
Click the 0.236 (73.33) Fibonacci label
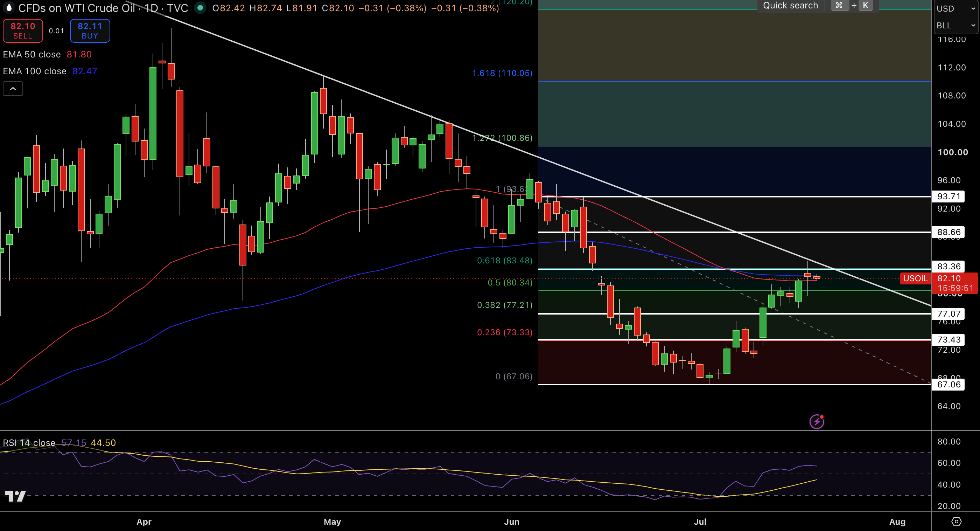tap(504, 332)
